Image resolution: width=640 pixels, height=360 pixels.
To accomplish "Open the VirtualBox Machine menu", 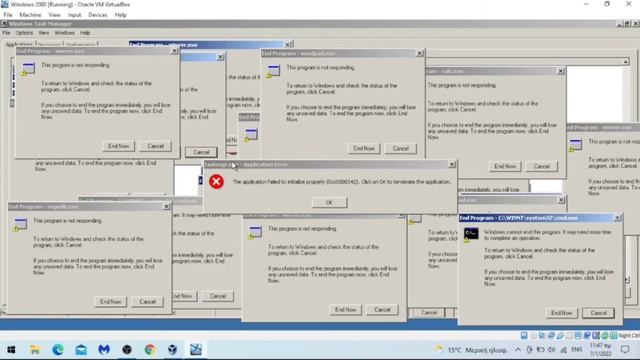I will click(x=30, y=15).
